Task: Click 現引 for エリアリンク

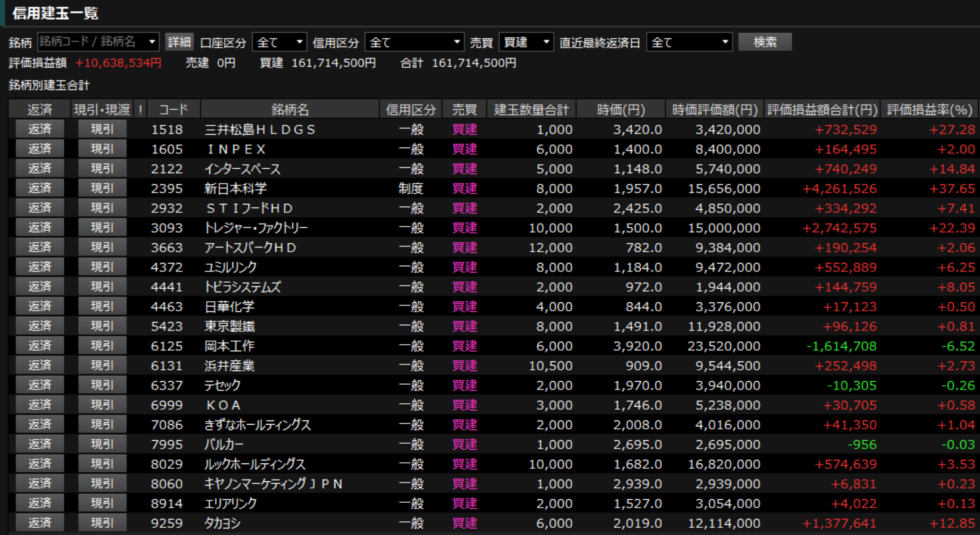Action: pyautogui.click(x=102, y=503)
